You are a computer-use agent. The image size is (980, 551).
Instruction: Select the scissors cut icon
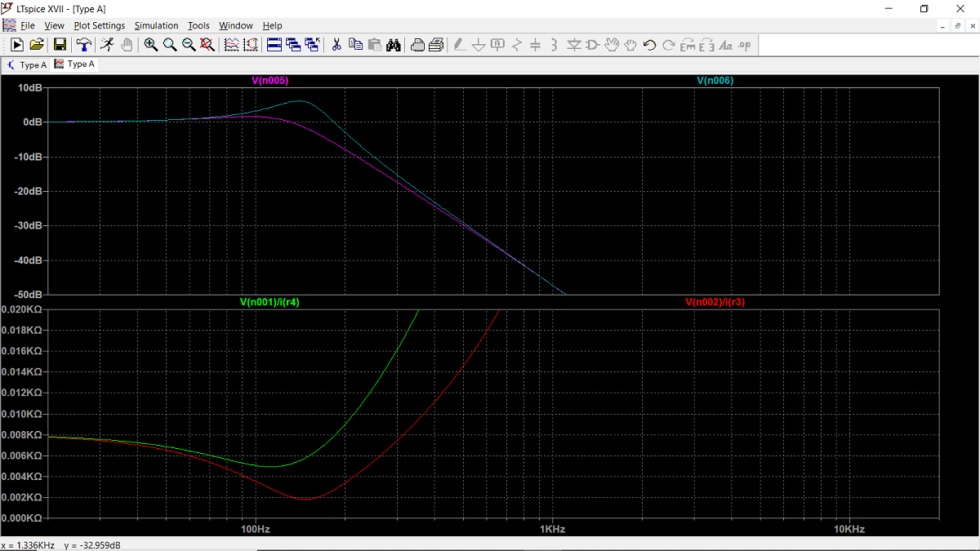click(336, 45)
